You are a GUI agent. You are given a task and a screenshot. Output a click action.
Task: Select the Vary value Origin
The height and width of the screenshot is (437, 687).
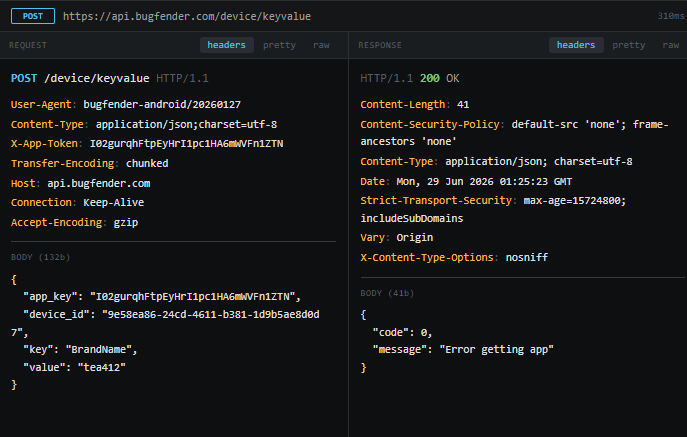(415, 238)
